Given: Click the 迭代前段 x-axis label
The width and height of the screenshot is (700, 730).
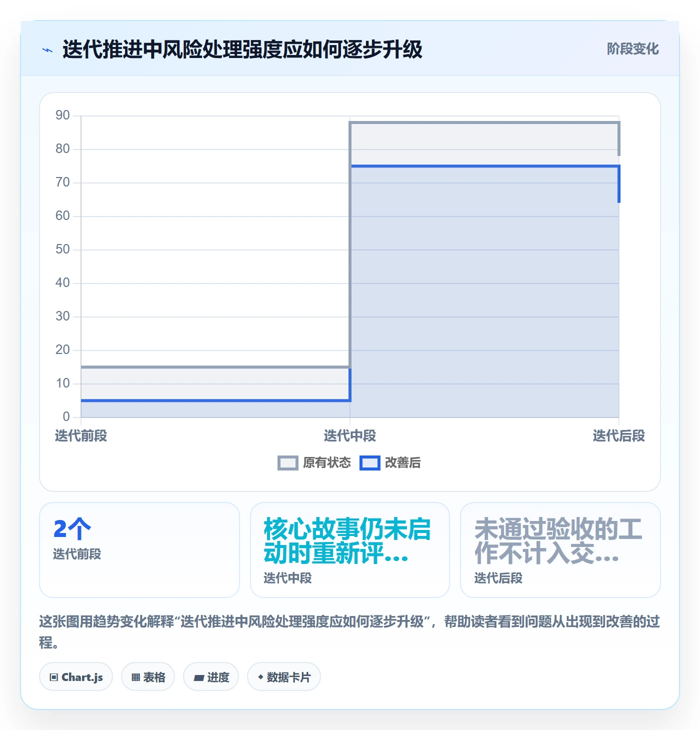Looking at the screenshot, I should click(81, 436).
